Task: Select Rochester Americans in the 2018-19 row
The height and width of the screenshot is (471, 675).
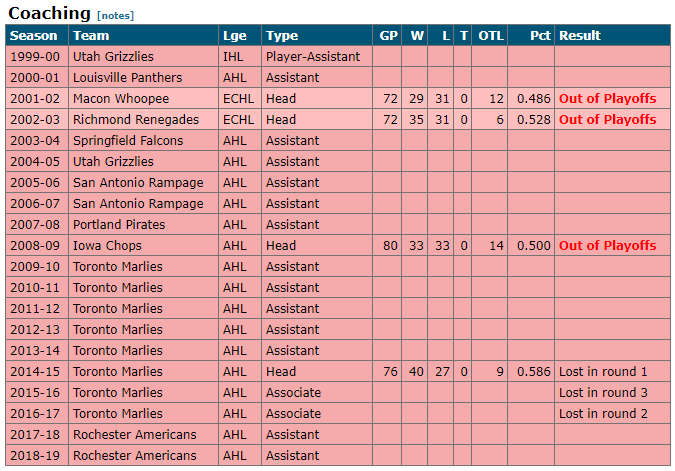Action: click(134, 456)
